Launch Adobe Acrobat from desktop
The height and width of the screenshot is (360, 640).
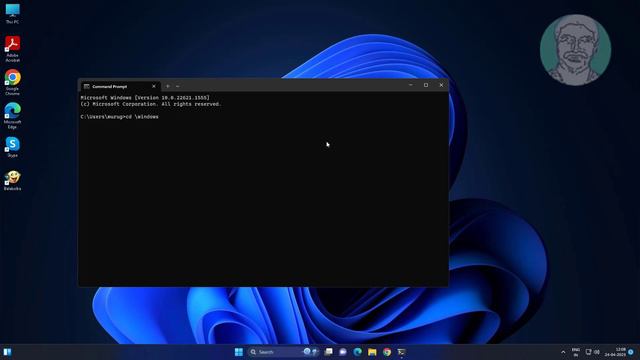[12, 49]
